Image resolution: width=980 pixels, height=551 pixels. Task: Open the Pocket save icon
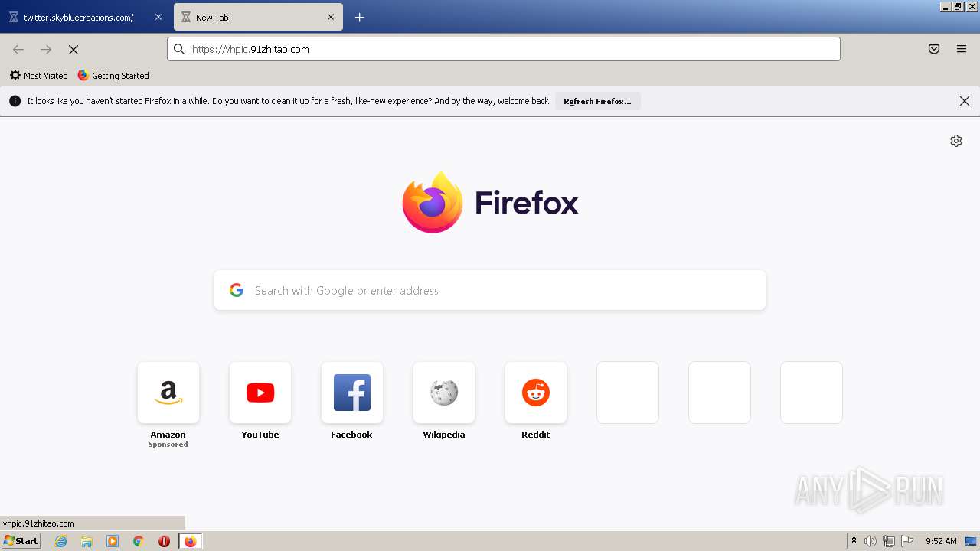pos(934,49)
